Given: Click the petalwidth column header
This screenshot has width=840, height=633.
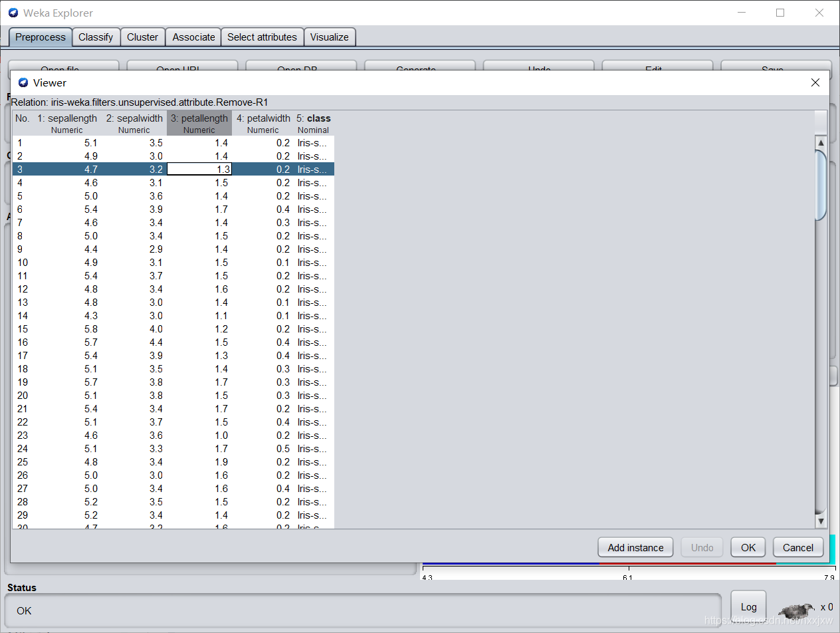Looking at the screenshot, I should tap(263, 124).
